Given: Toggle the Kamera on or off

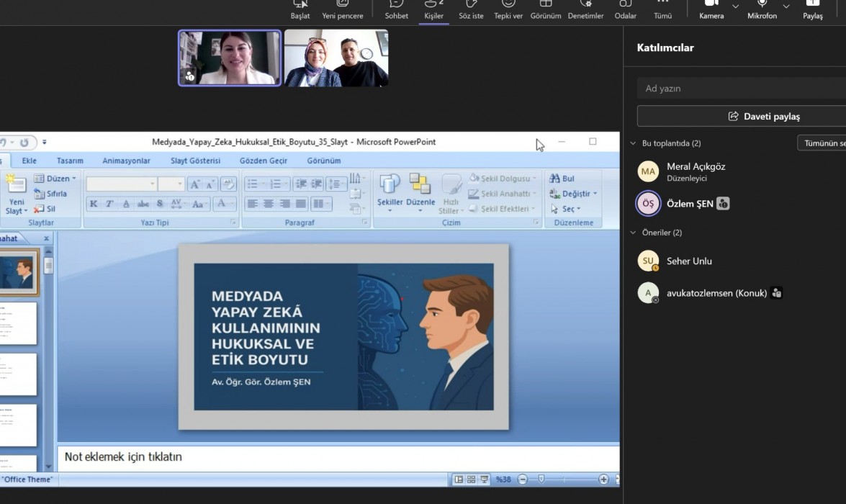Looking at the screenshot, I should point(711,9).
